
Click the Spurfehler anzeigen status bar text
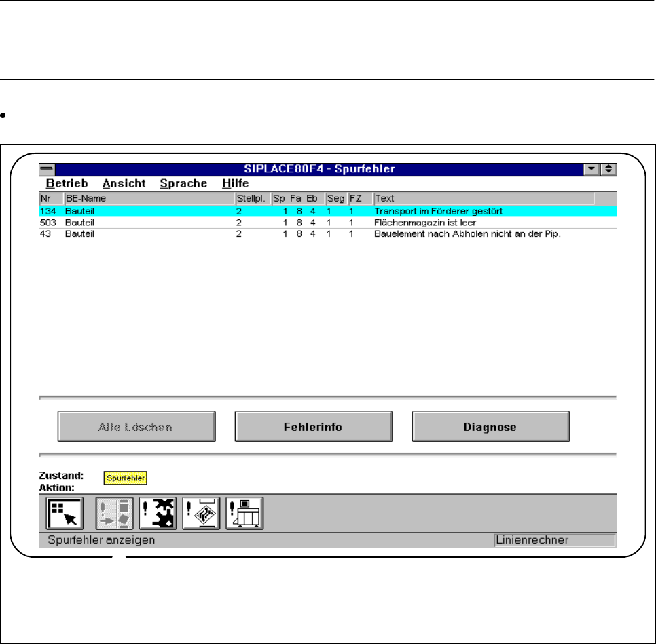click(101, 540)
